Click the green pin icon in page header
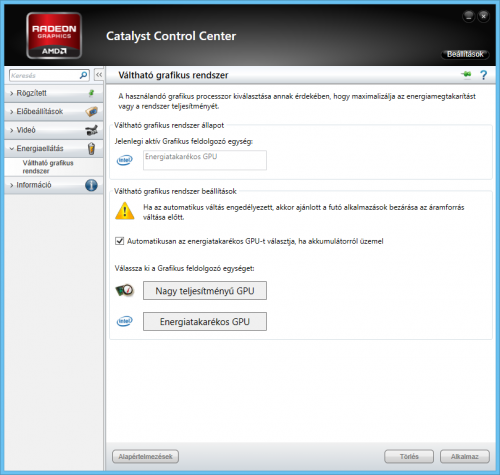This screenshot has height=475, width=500. (467, 74)
